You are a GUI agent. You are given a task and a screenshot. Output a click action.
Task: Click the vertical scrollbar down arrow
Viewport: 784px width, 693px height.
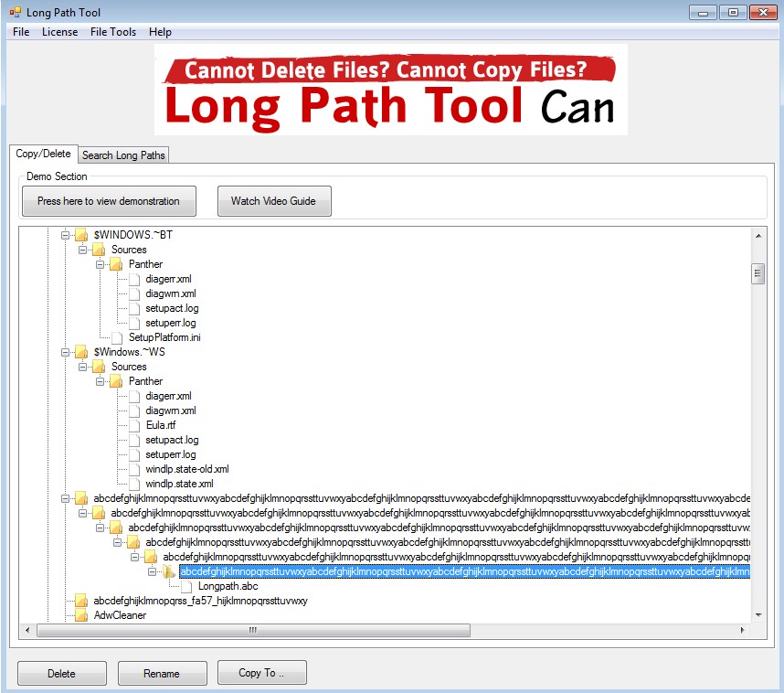pyautogui.click(x=758, y=615)
